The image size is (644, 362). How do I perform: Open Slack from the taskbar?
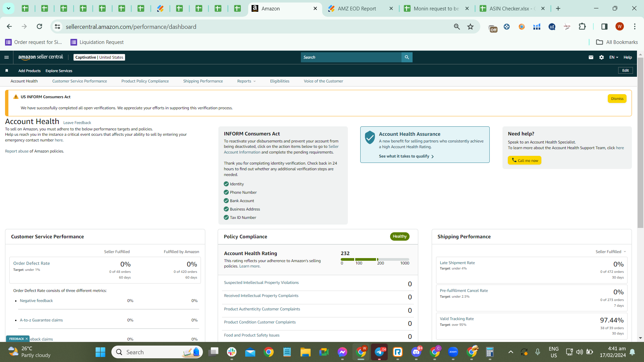tap(232, 352)
